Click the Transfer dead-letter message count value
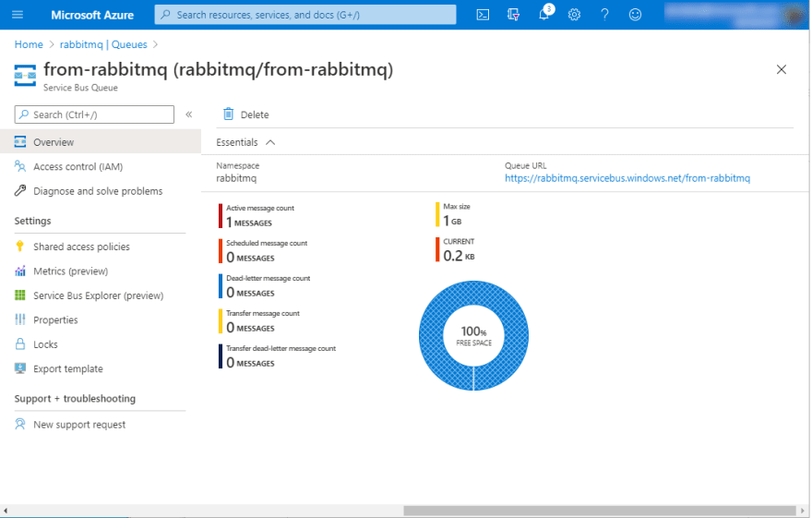812x518 pixels. [250, 363]
